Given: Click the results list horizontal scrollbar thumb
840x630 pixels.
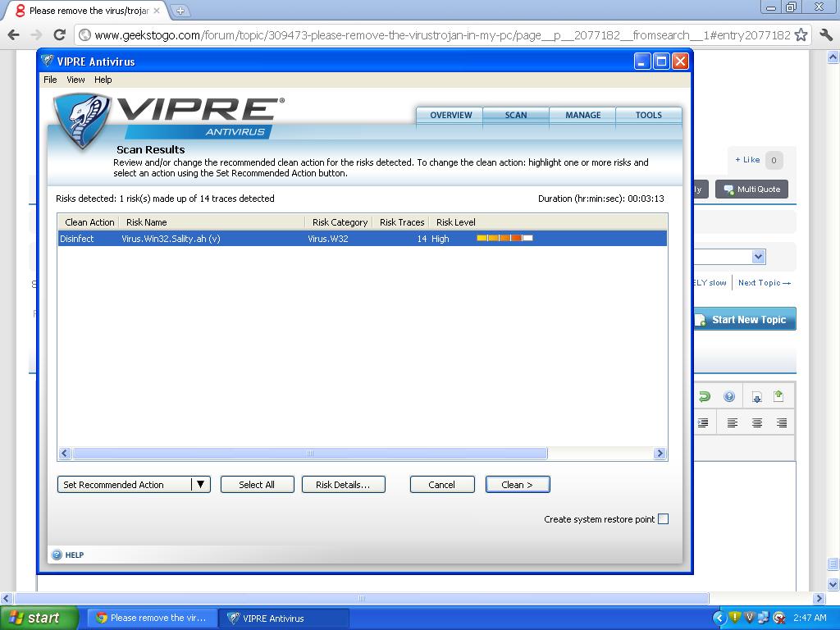Looking at the screenshot, I should tap(310, 454).
